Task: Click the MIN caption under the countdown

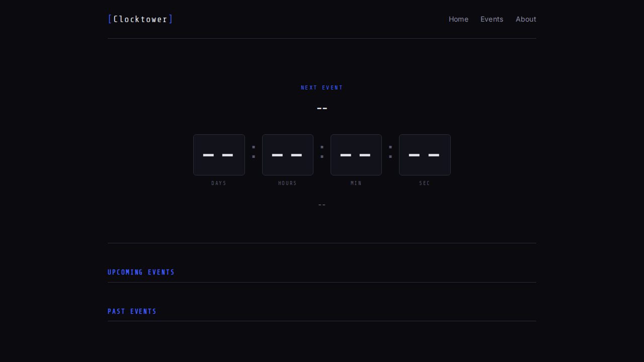Action: [356, 183]
